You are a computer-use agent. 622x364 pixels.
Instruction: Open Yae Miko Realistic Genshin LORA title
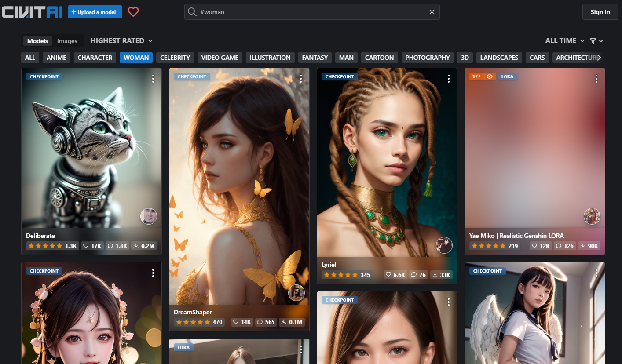pyautogui.click(x=516, y=236)
